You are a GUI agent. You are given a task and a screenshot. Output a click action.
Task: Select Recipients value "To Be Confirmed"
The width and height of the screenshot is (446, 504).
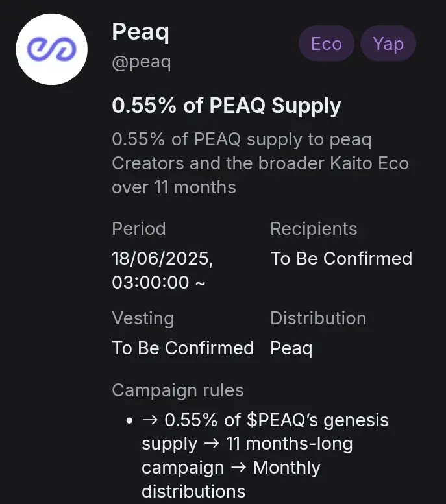tap(341, 258)
